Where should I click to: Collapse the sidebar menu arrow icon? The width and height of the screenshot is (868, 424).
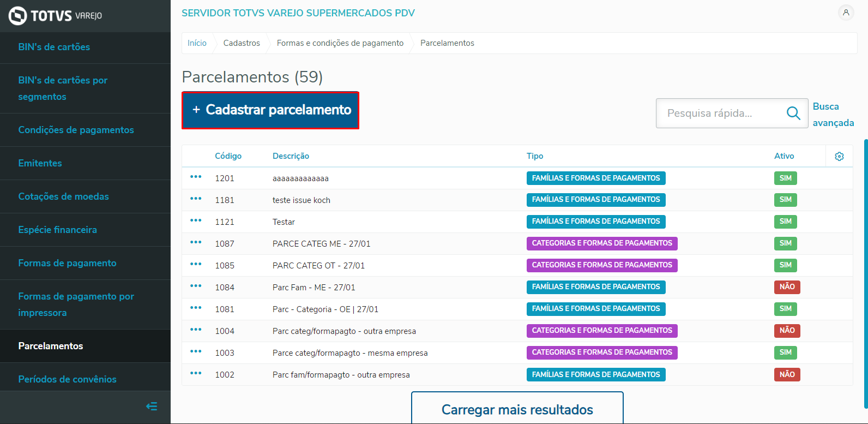[152, 407]
